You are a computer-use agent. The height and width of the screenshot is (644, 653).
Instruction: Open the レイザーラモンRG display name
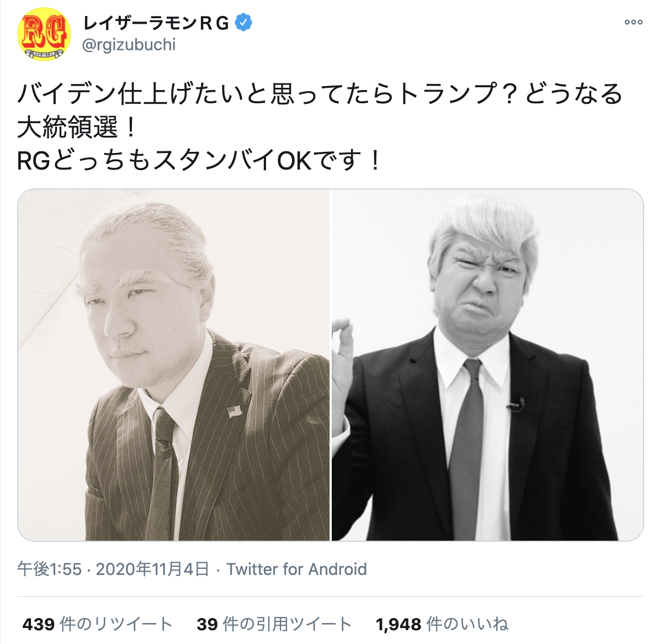tap(156, 23)
